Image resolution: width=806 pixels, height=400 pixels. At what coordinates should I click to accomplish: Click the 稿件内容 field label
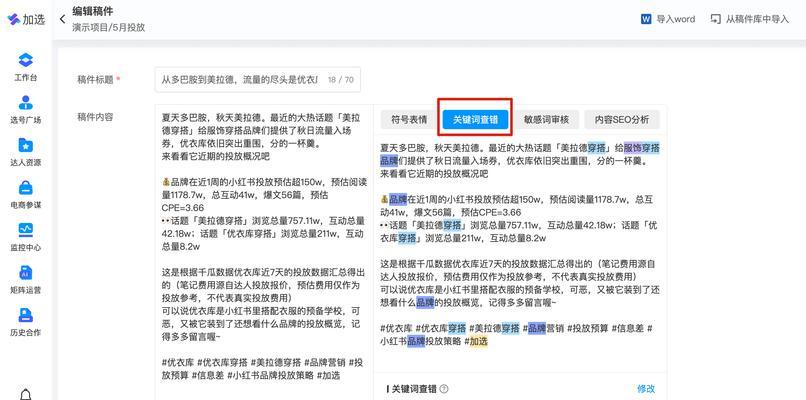tap(95, 117)
